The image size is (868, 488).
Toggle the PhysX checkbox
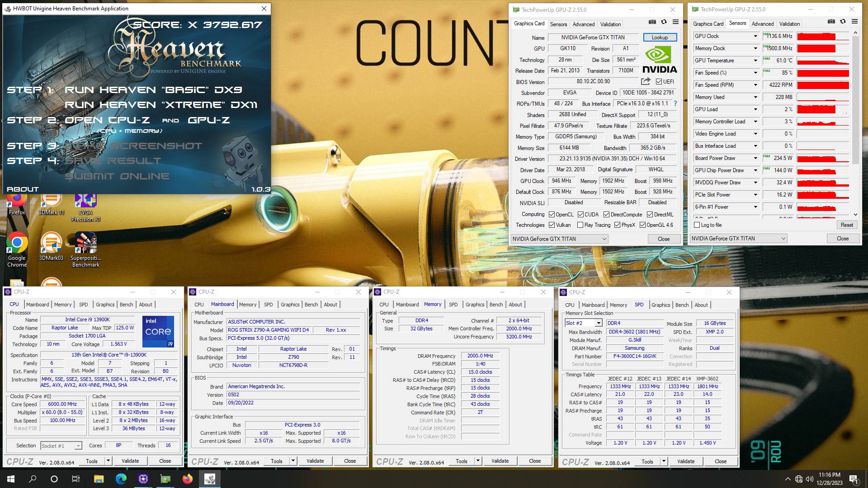click(x=617, y=225)
